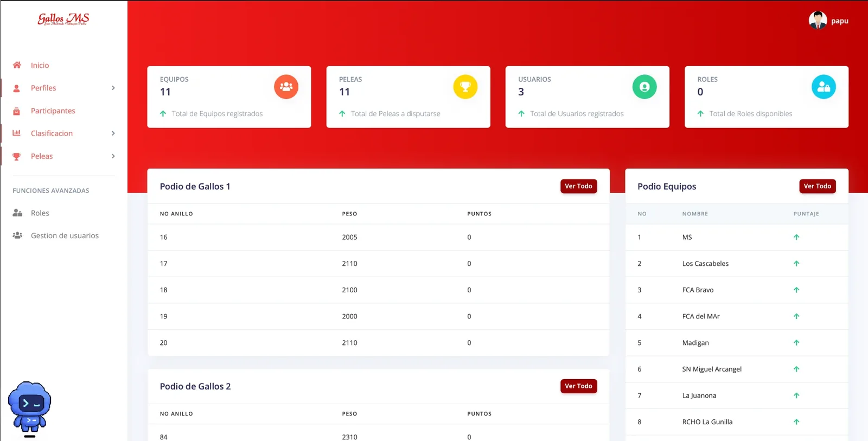The height and width of the screenshot is (441, 868).
Task: Click Ver Todo for Podio Equipos
Action: click(818, 186)
